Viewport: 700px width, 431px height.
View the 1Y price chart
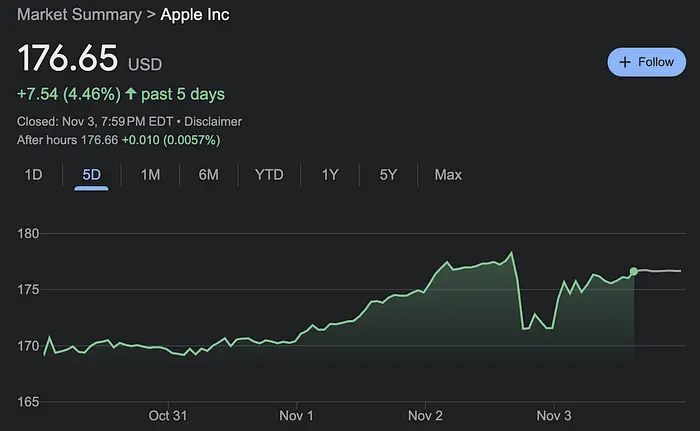(x=330, y=175)
